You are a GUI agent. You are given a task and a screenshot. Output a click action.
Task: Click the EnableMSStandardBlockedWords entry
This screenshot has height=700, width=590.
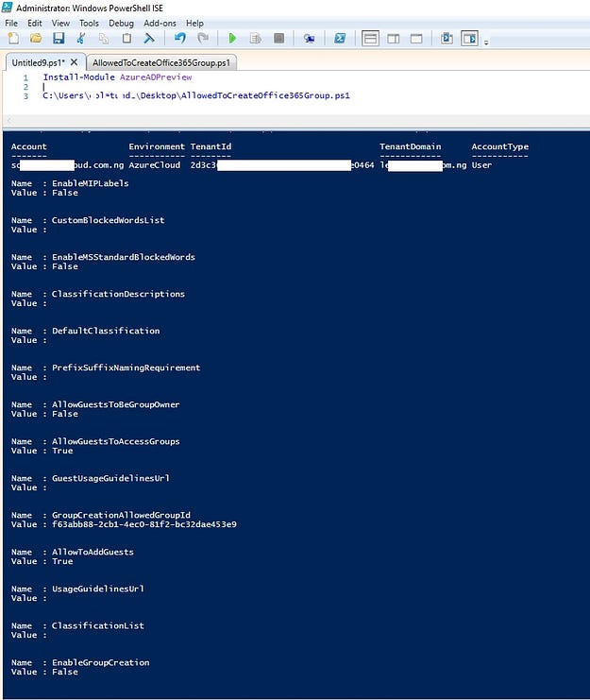[x=124, y=257]
